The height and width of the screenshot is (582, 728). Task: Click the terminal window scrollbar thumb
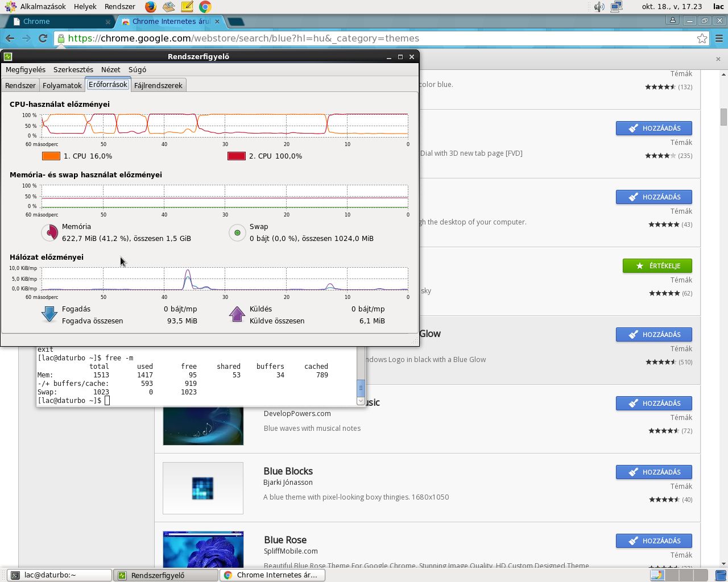pos(361,388)
